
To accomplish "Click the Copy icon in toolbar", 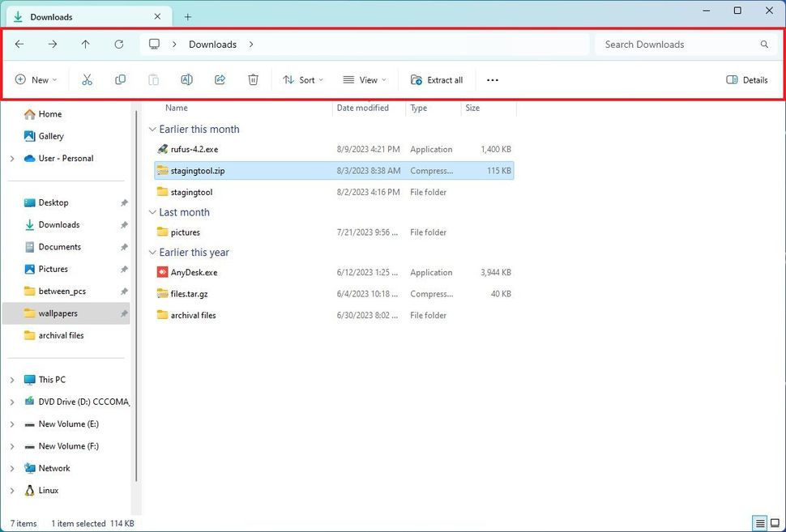I will (x=120, y=79).
